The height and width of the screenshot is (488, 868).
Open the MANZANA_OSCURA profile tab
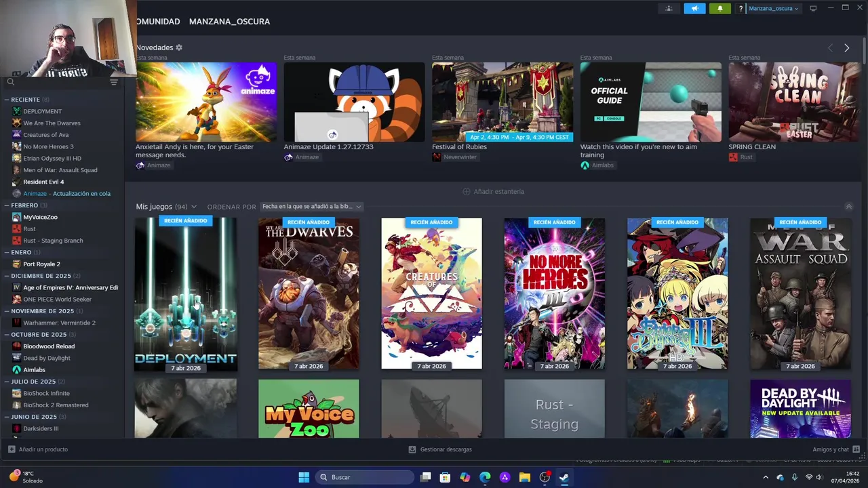click(229, 22)
